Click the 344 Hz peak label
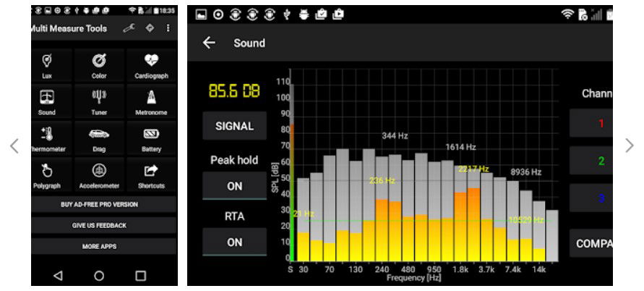The image size is (644, 291). tap(395, 135)
